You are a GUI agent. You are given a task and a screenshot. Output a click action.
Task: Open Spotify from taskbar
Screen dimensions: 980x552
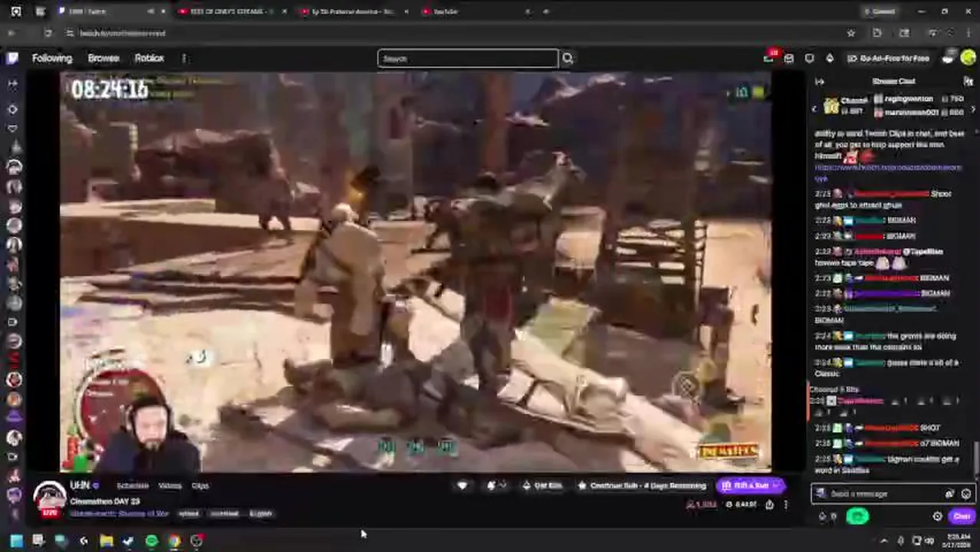[x=152, y=541]
